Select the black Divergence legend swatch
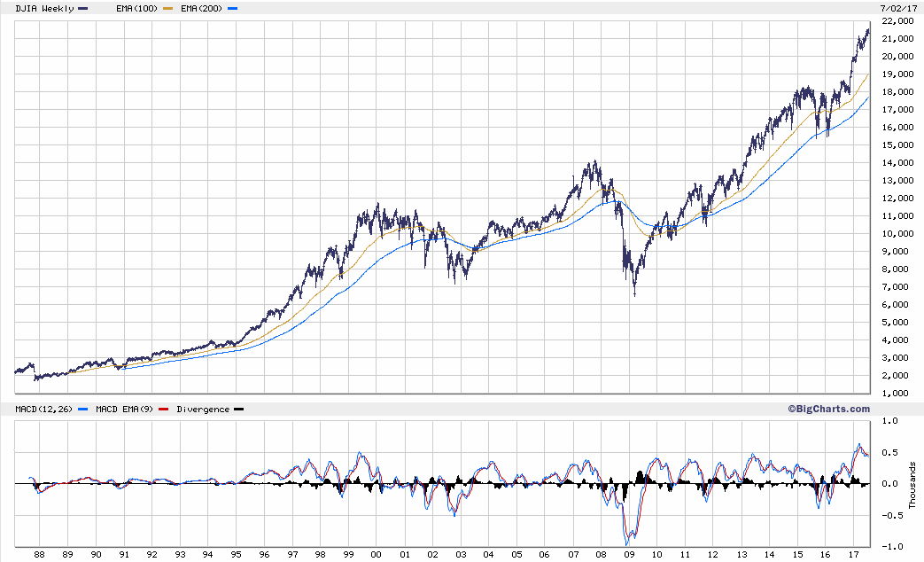924x562 pixels. [x=238, y=410]
